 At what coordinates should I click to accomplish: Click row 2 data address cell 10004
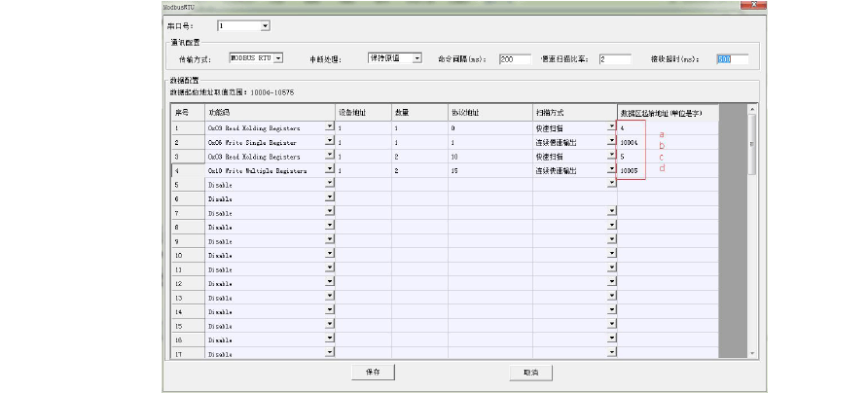coord(631,142)
